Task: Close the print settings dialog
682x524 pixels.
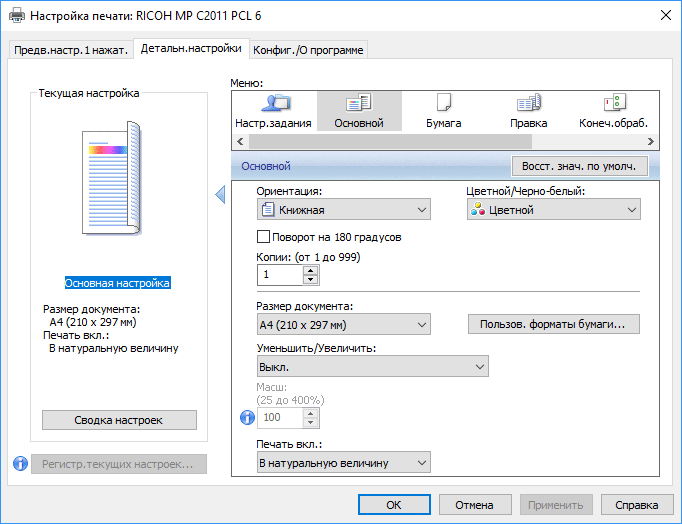Action: coord(665,15)
